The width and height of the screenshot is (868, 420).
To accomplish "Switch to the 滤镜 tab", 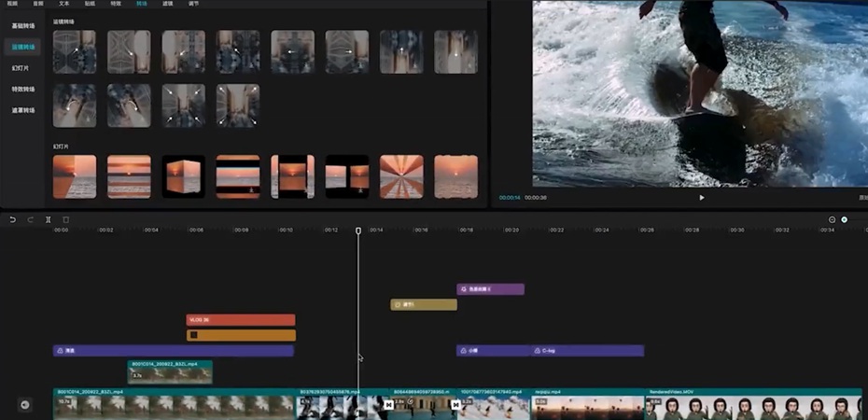I will 167,4.
